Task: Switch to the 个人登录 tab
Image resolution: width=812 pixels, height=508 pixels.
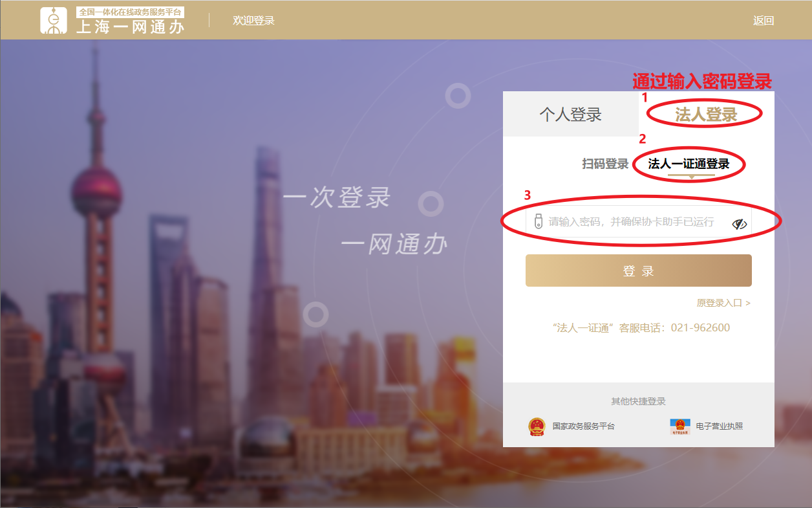Action: point(571,115)
